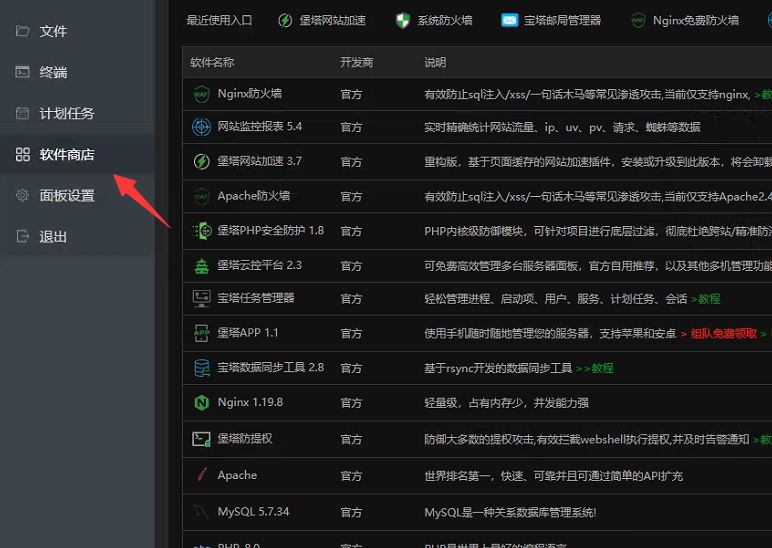Open the 堡塔网站加速 recent shortcut
This screenshot has height=548, width=772.
[x=322, y=20]
